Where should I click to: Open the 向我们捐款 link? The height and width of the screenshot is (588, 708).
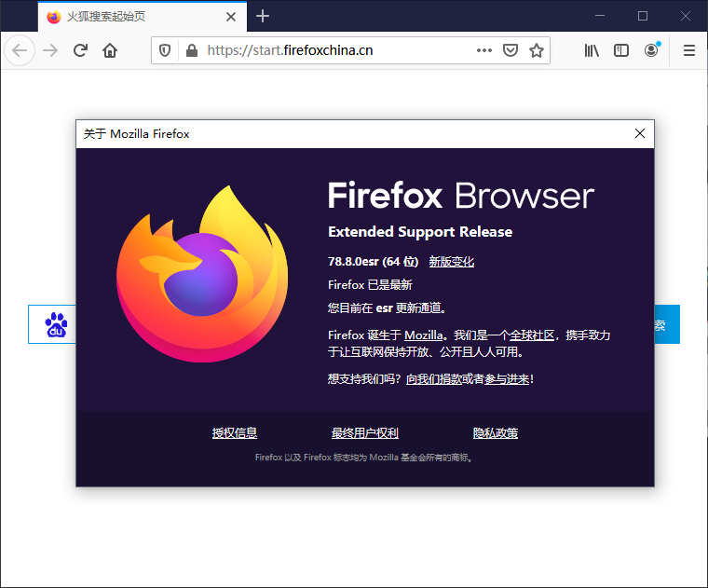433,379
